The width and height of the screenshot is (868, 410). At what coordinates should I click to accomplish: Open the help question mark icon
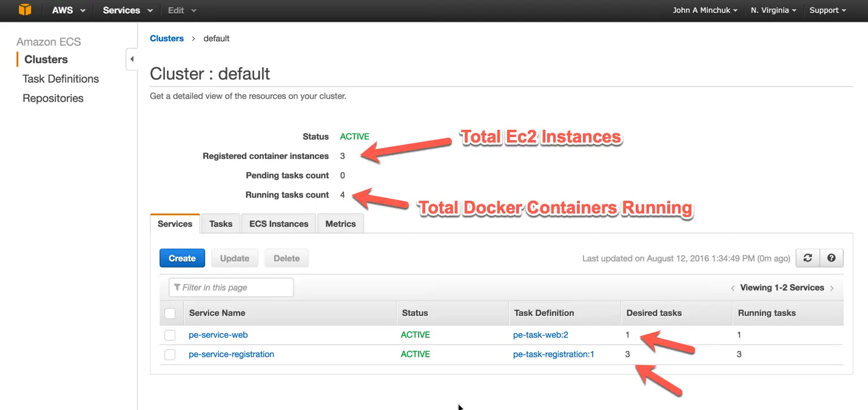pos(831,258)
